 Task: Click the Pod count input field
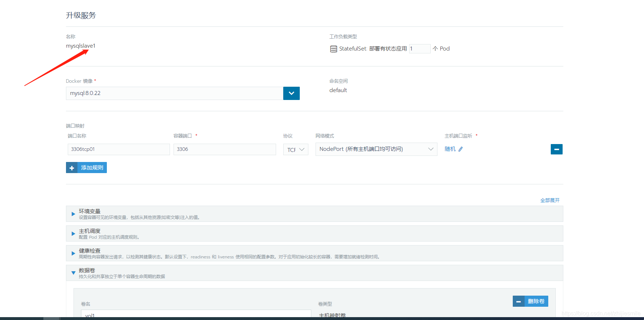(x=420, y=49)
